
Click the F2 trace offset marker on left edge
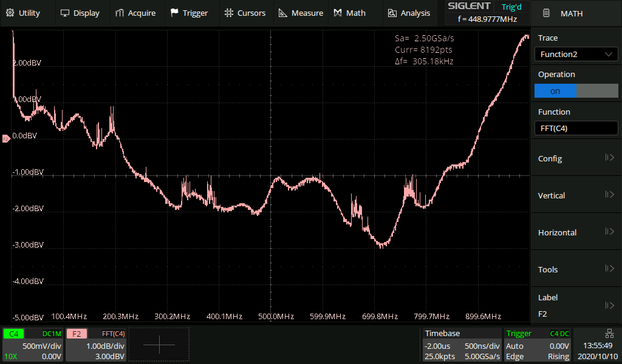click(6, 139)
